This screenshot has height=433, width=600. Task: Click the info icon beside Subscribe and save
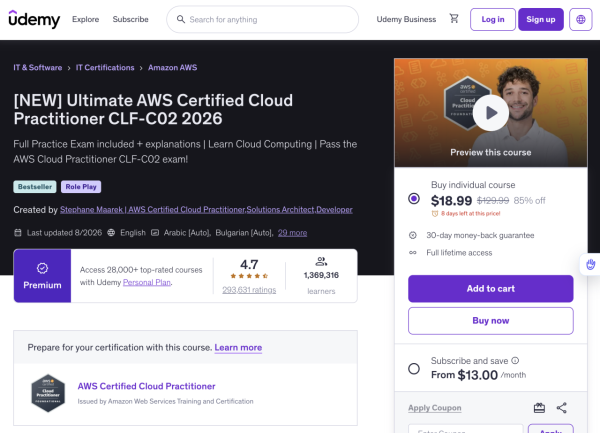pyautogui.click(x=515, y=360)
